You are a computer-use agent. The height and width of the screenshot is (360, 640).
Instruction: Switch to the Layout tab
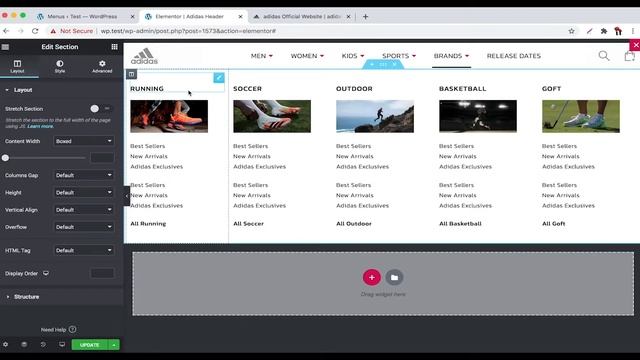pyautogui.click(x=17, y=66)
